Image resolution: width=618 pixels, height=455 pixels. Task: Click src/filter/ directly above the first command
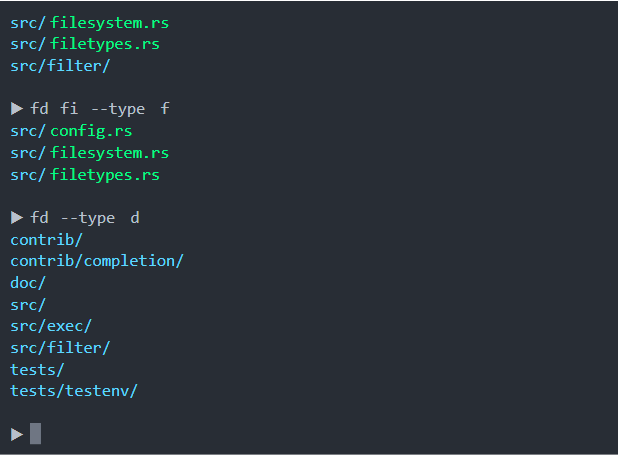(60, 66)
